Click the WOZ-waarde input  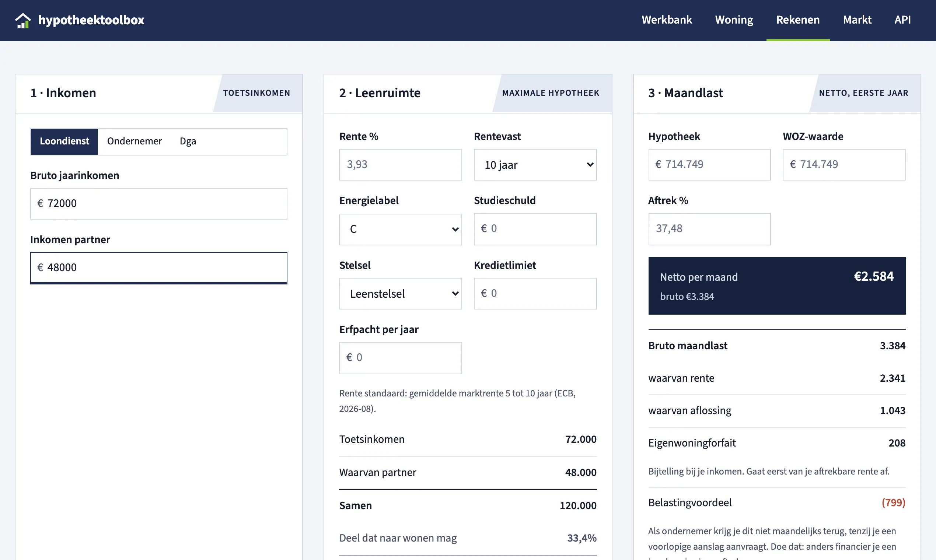tap(844, 165)
